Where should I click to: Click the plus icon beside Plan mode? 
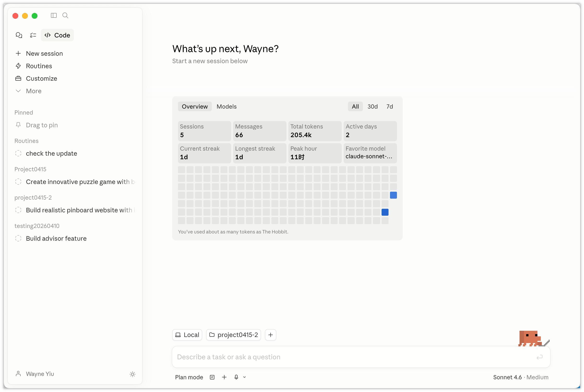coord(224,377)
